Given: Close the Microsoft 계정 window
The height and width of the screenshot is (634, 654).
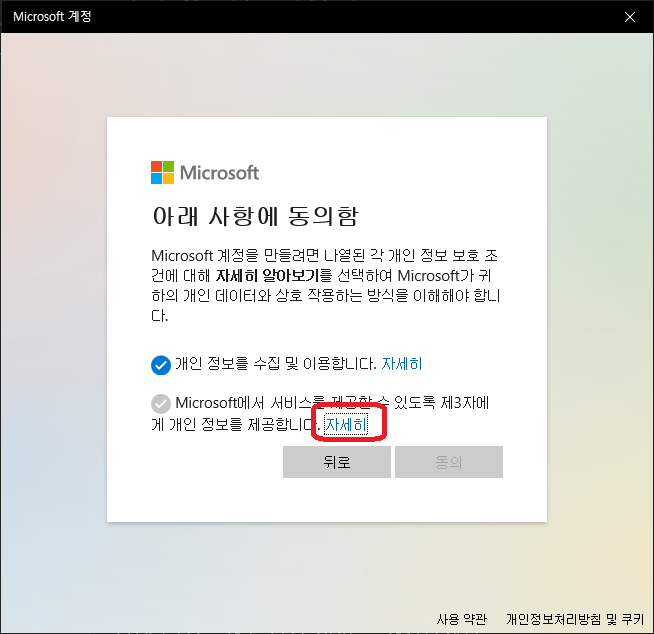Looking at the screenshot, I should [629, 17].
